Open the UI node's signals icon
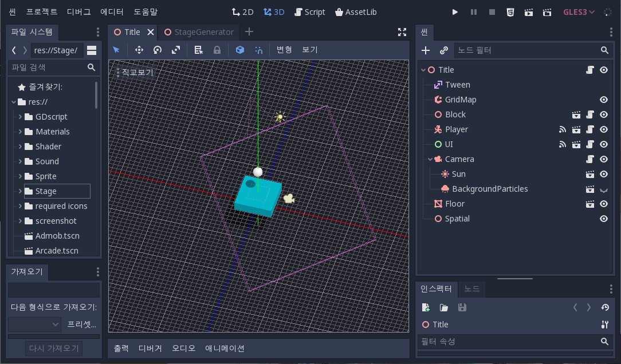The image size is (621, 364). [563, 144]
